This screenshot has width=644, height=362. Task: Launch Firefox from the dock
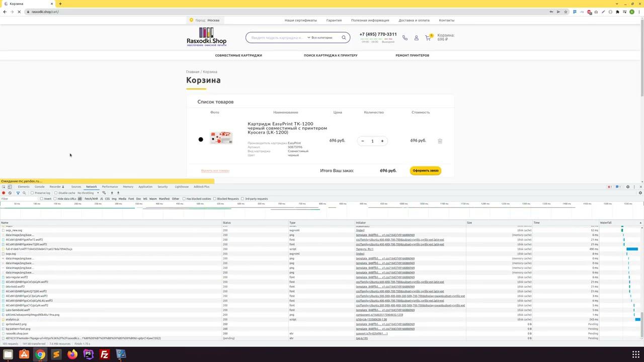72,354
